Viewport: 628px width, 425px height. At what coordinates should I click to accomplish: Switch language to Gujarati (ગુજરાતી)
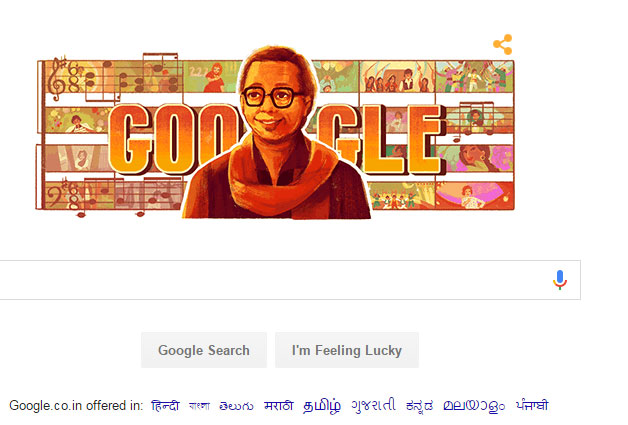click(373, 405)
